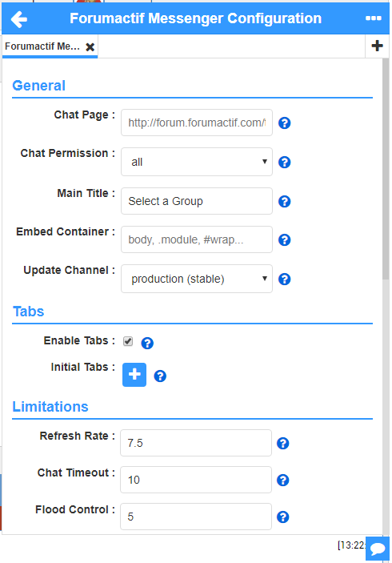Show help for Chat Permission
The height and width of the screenshot is (563, 392).
coord(285,163)
